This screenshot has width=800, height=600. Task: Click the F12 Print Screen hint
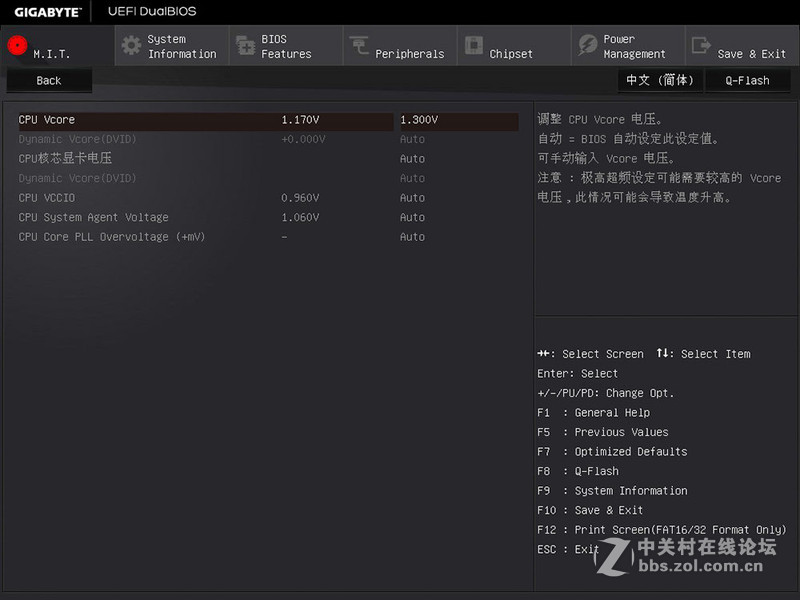662,530
